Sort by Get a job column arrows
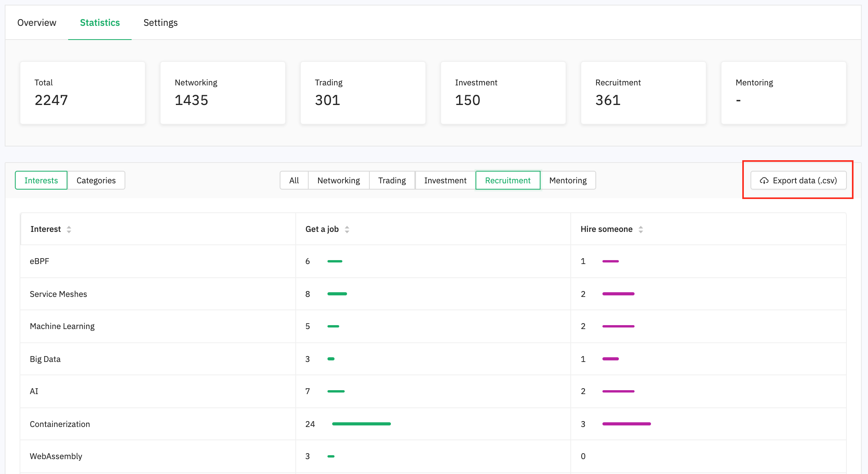Viewport: 868px width, 474px height. coord(347,230)
